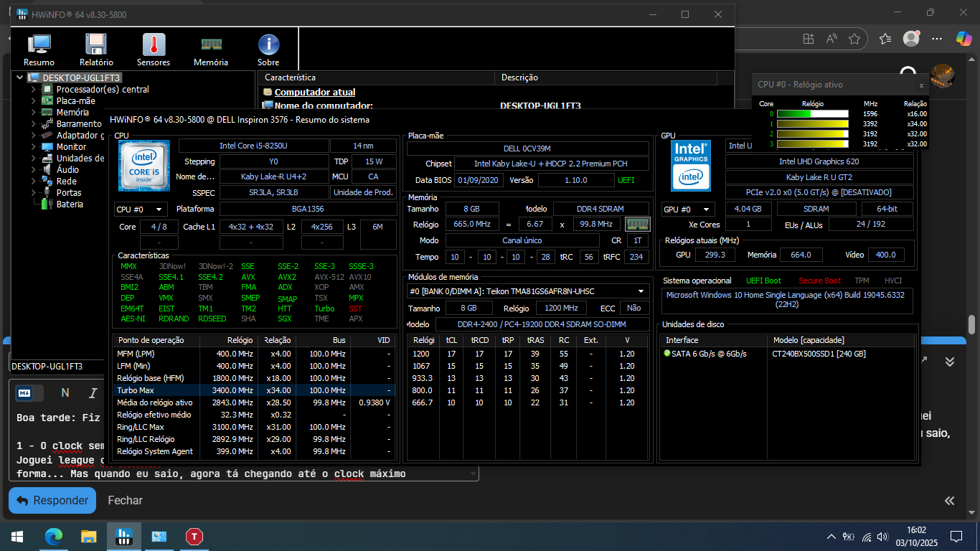Click the blue Responder button

(52, 500)
